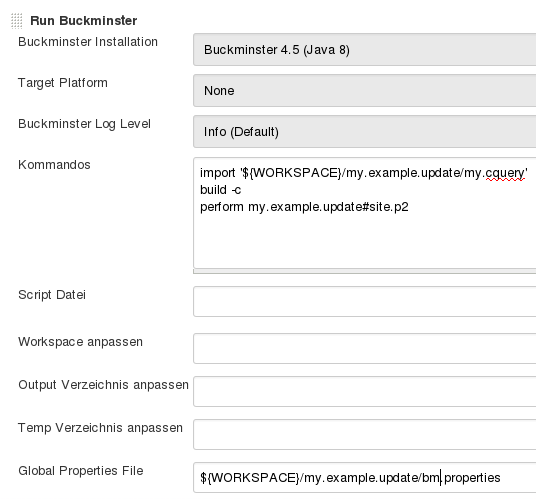Click the resize bar below the Kommandos textarea
The height and width of the screenshot is (499, 536).
[x=364, y=271]
